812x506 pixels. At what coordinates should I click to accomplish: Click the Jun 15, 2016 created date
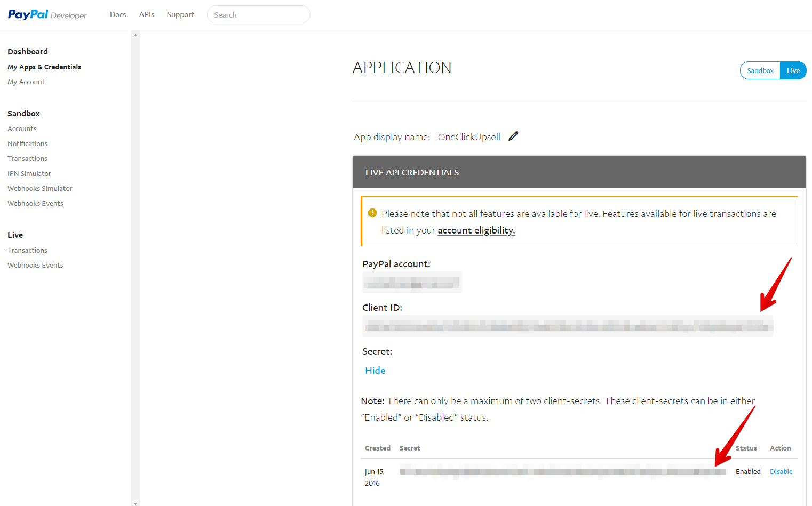pyautogui.click(x=375, y=477)
